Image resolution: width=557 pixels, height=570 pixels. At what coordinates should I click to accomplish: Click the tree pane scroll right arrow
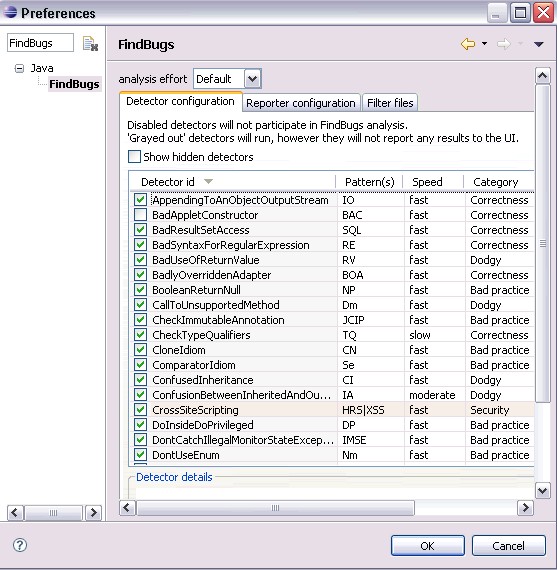tap(93, 513)
